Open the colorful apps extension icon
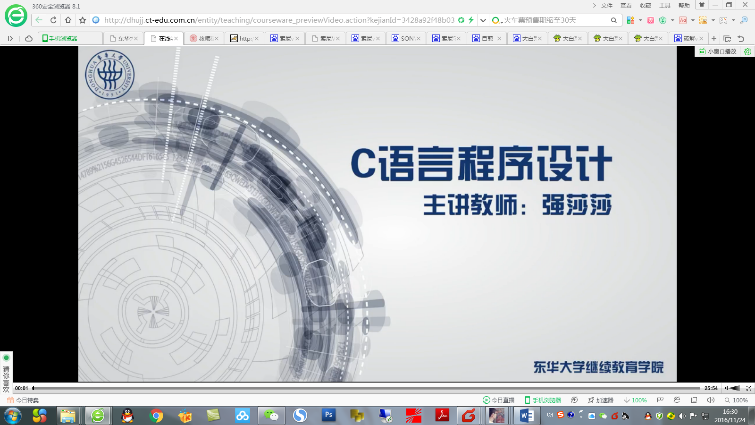This screenshot has width=755, height=425. [x=630, y=20]
